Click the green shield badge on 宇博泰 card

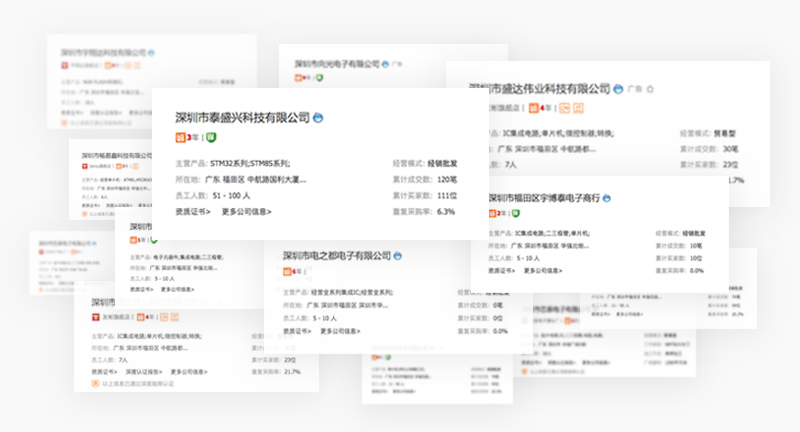[516, 213]
